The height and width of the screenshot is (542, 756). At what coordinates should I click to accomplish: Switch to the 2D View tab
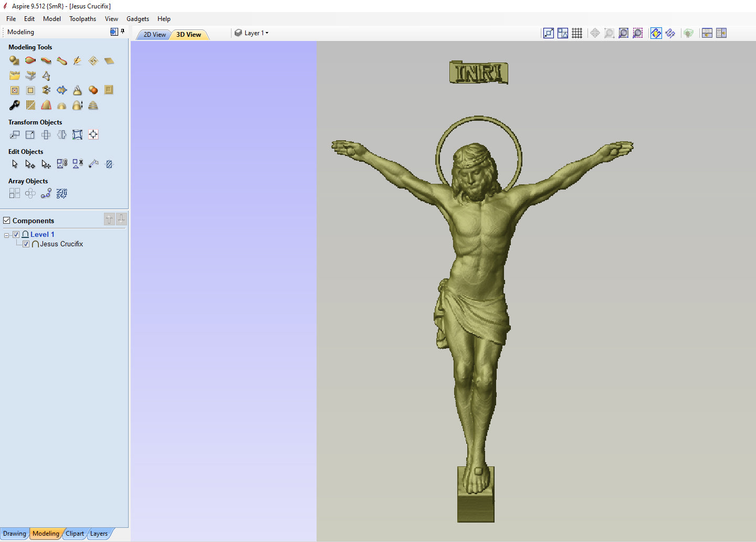click(154, 35)
